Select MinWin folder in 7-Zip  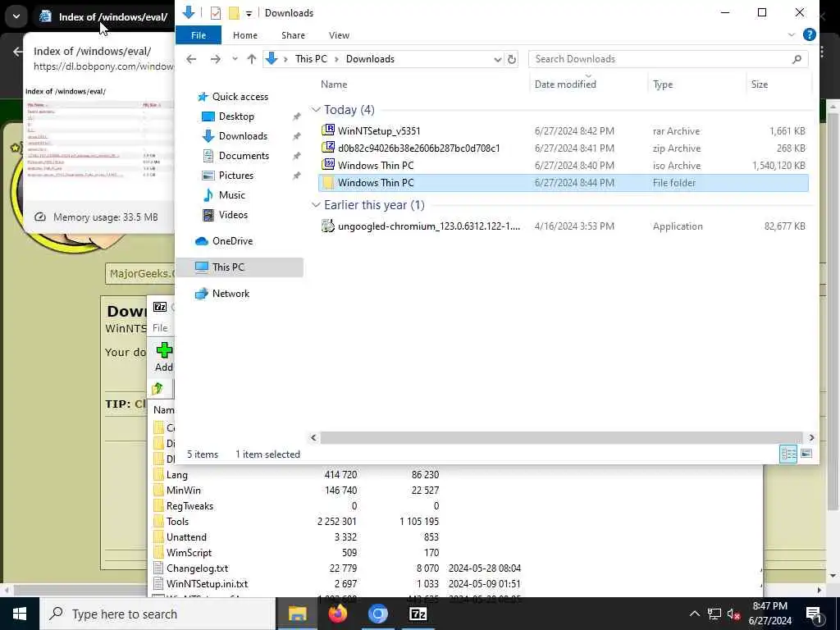183,491
